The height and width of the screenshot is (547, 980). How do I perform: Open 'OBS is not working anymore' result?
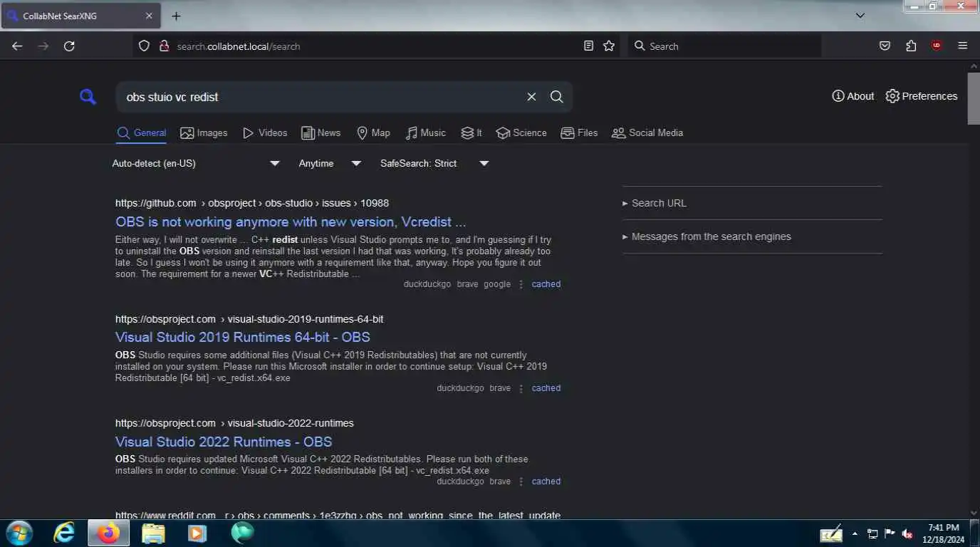pos(291,222)
